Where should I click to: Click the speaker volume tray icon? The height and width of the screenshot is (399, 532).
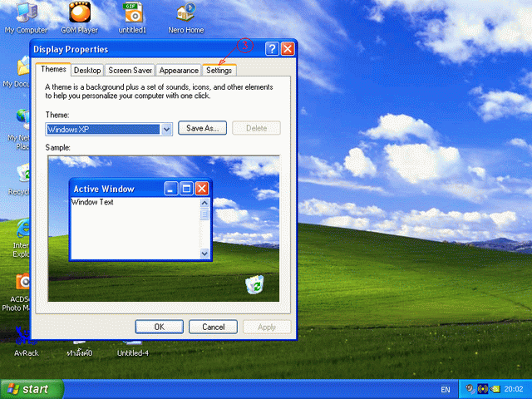[x=470, y=388]
